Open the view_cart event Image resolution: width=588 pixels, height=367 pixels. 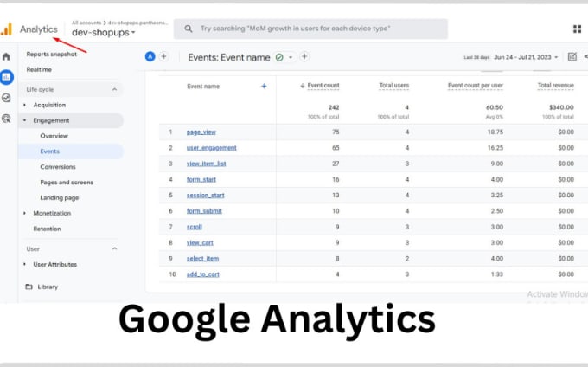[200, 242]
